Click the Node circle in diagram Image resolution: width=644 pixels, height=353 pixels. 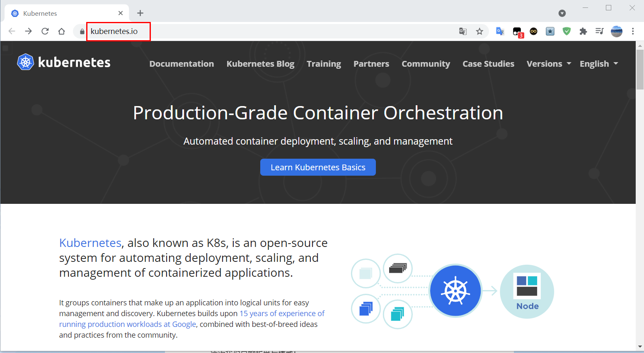[527, 292]
